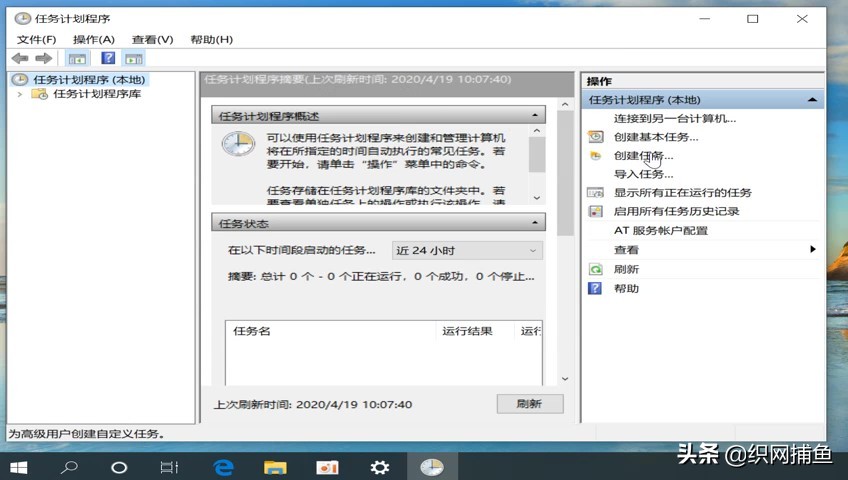Select 任务计划程序 (本地) in the tree
848x480 pixels.
[x=89, y=79]
